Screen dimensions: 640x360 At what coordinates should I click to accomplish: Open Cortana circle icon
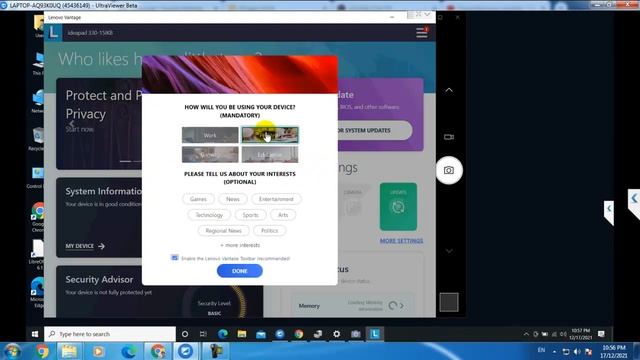click(185, 334)
